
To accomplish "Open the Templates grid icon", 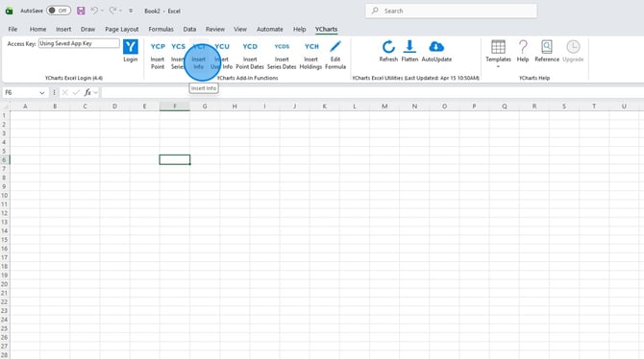I will (x=498, y=47).
